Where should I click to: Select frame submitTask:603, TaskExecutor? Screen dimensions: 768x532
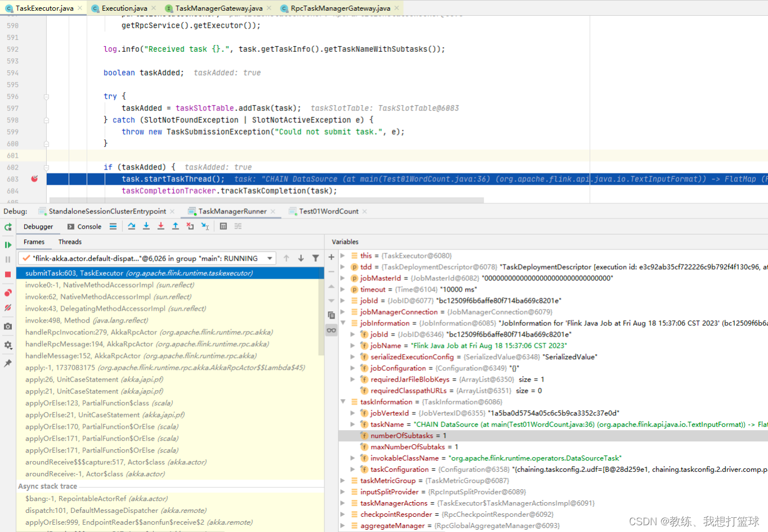(170, 273)
